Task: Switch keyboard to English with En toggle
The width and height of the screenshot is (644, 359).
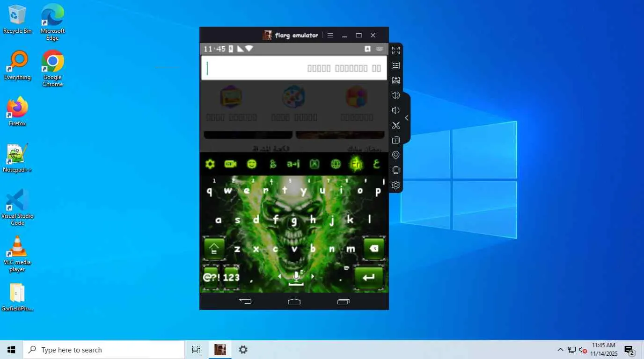Action: point(357,164)
